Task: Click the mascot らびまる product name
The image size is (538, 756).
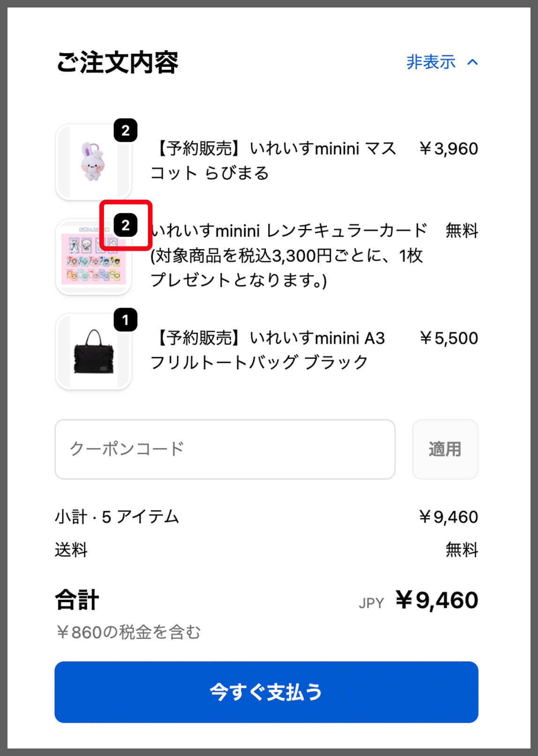Action: pyautogui.click(x=273, y=161)
